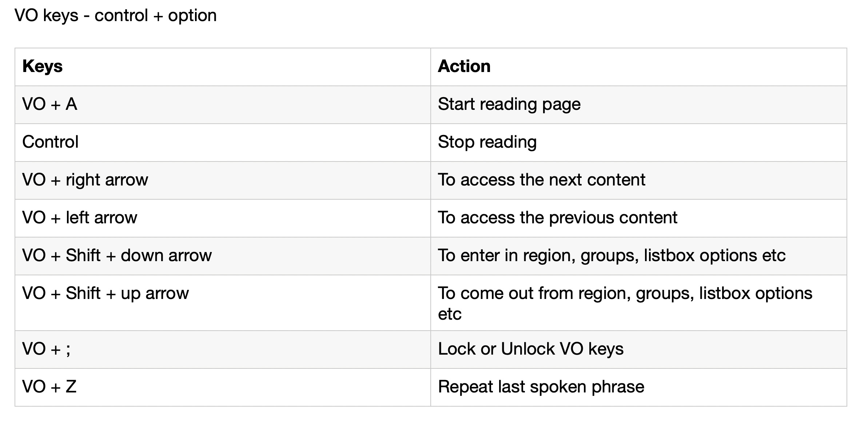This screenshot has height=427, width=868.
Task: Select the 'VO + ;' cell
Action: click(x=46, y=349)
